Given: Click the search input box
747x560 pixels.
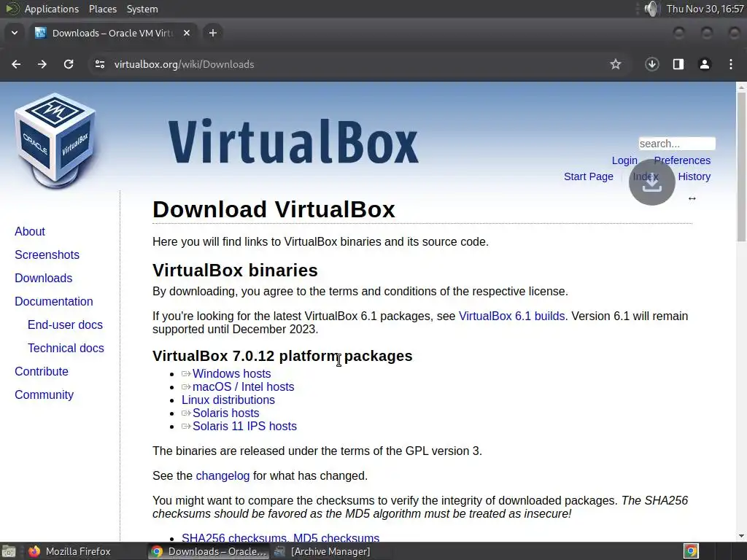Looking at the screenshot, I should pos(677,144).
